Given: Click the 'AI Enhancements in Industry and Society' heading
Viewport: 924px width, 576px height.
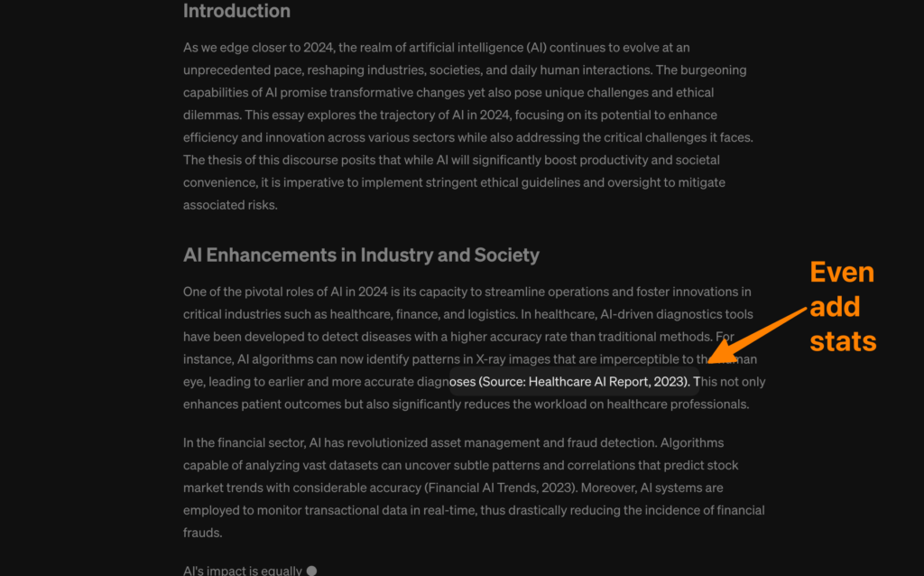Looking at the screenshot, I should [x=361, y=255].
